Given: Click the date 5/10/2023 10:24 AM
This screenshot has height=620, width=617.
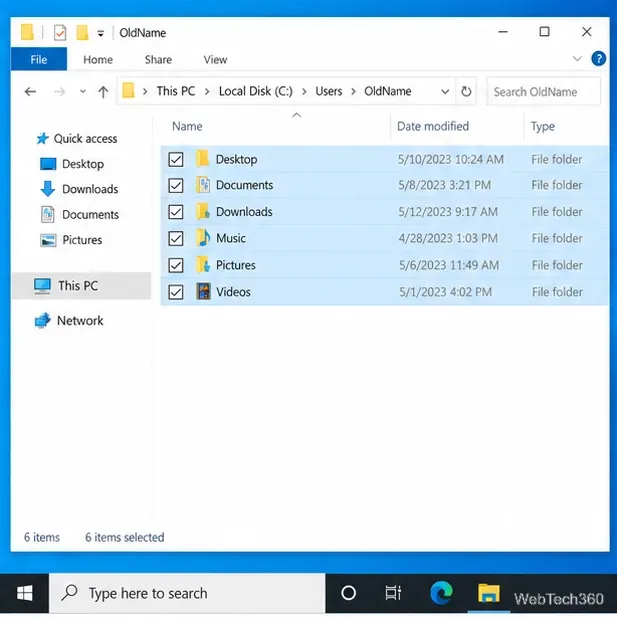Looking at the screenshot, I should (450, 159).
